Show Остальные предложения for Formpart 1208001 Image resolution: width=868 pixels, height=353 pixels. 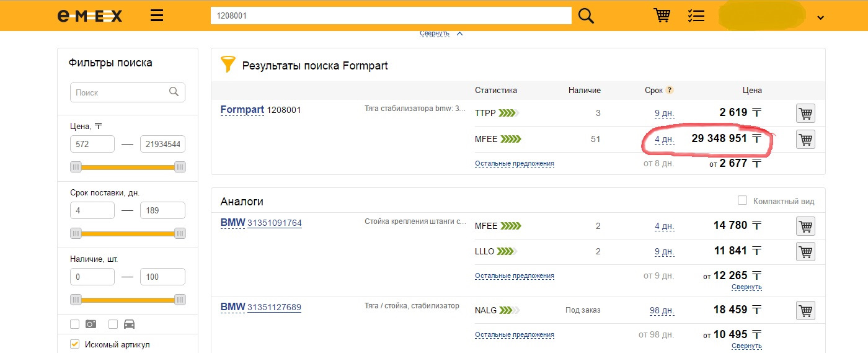(514, 164)
